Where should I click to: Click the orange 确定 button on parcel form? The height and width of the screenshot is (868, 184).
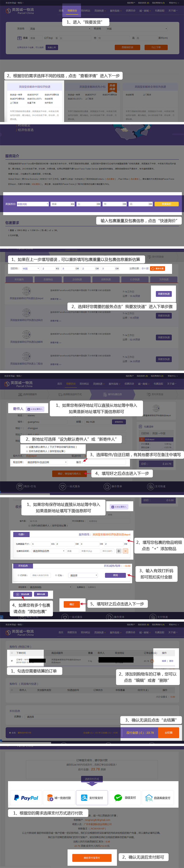point(71,604)
